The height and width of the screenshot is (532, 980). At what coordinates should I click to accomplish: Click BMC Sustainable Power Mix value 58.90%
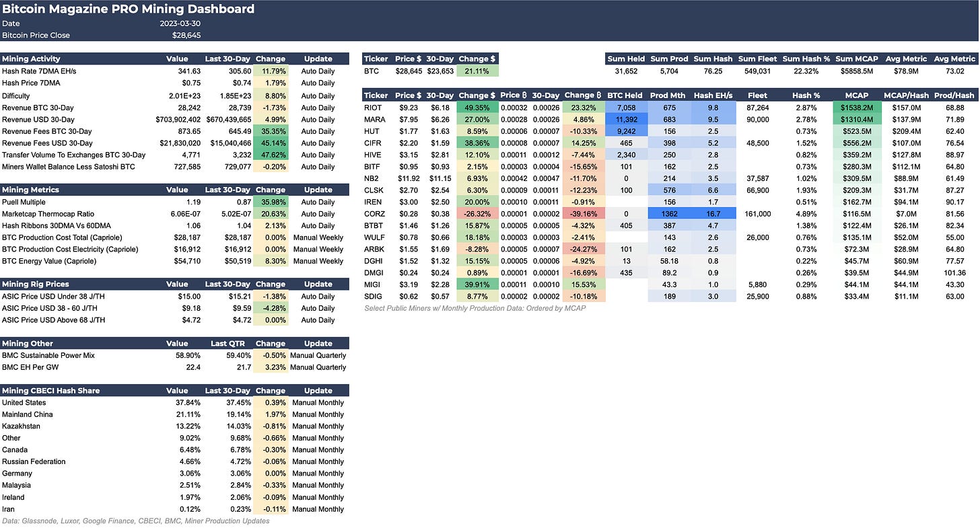point(188,355)
